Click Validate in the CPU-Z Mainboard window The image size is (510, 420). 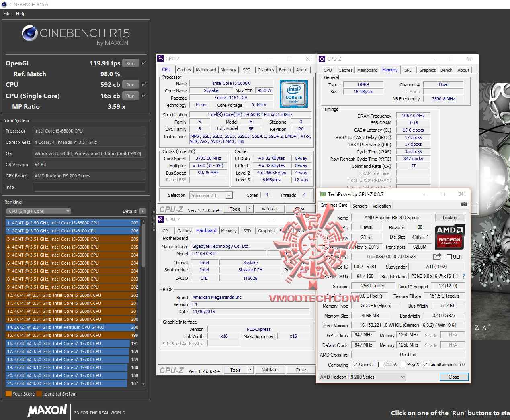click(270, 370)
